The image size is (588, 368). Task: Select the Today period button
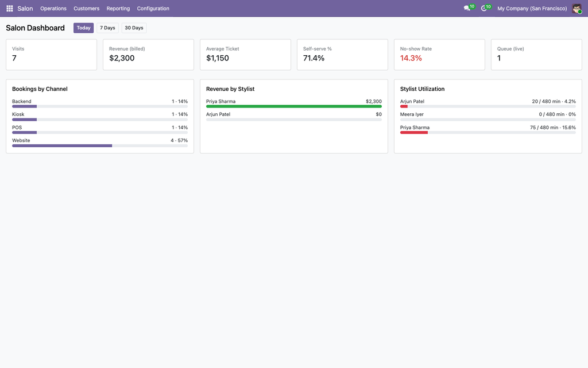[x=84, y=28]
